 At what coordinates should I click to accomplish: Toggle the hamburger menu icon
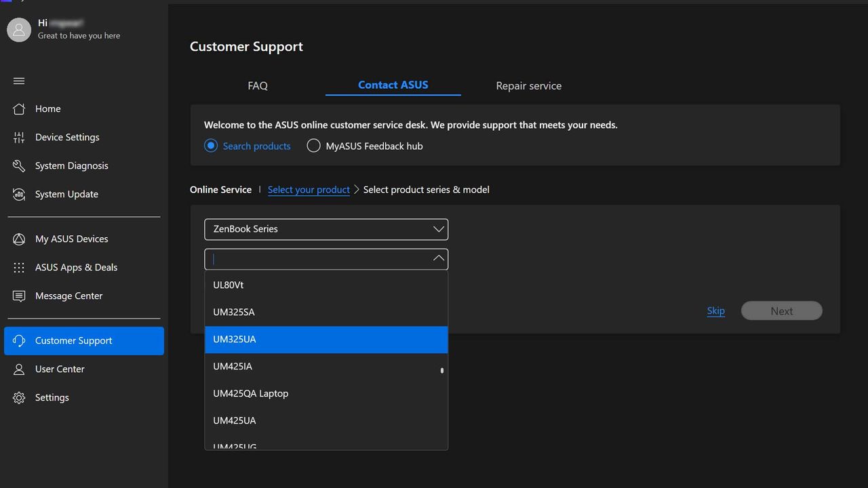tap(19, 81)
